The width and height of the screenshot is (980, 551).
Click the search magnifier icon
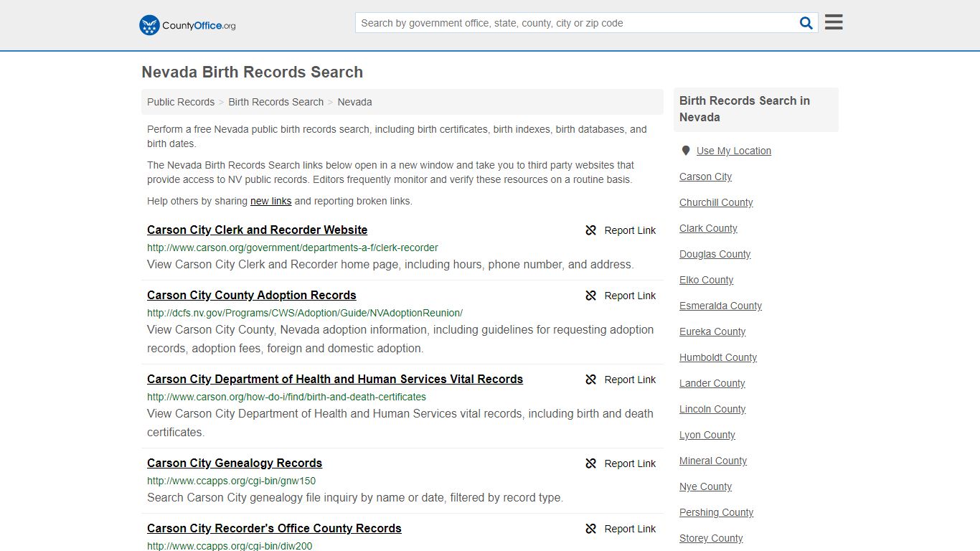pyautogui.click(x=806, y=23)
